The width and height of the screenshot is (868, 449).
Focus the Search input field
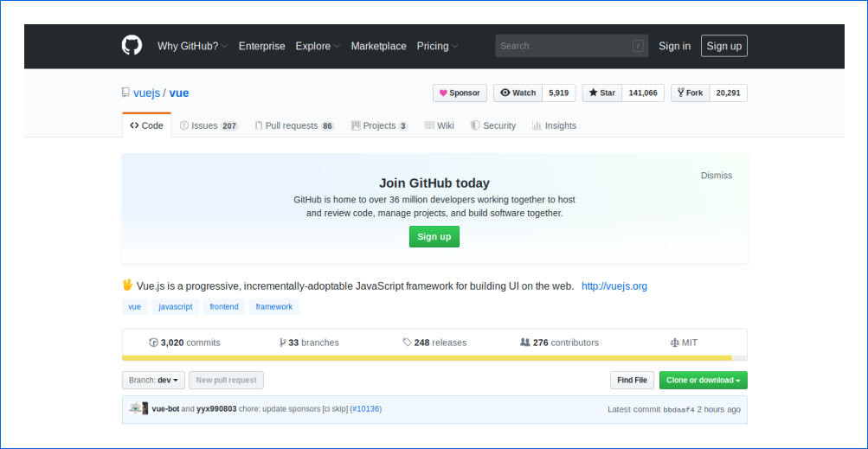point(563,46)
